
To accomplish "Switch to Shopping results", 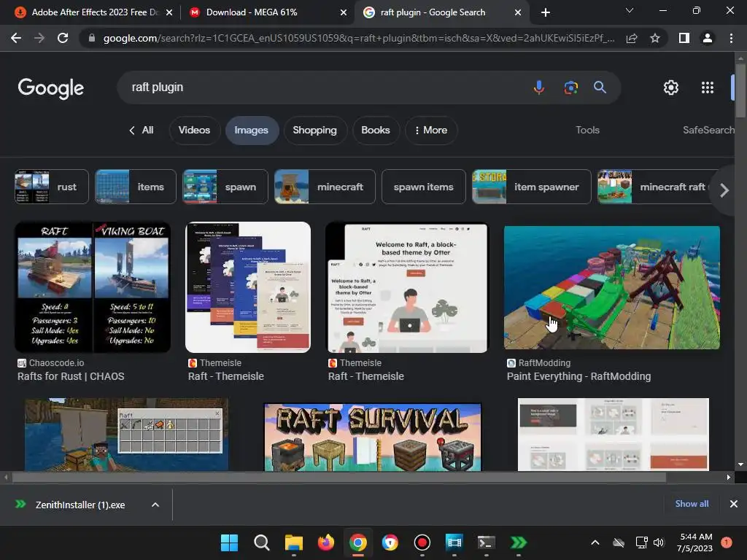I will [314, 131].
